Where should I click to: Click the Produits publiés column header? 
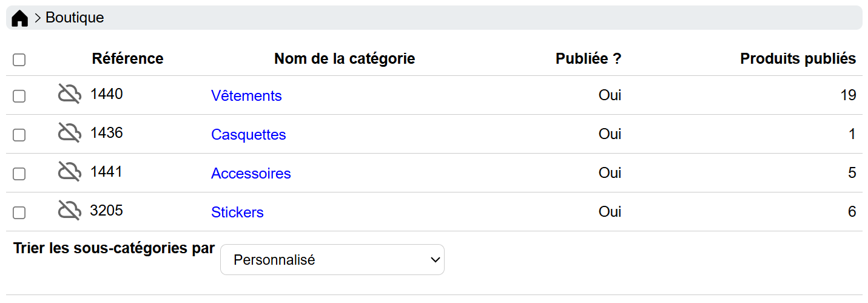tap(798, 59)
